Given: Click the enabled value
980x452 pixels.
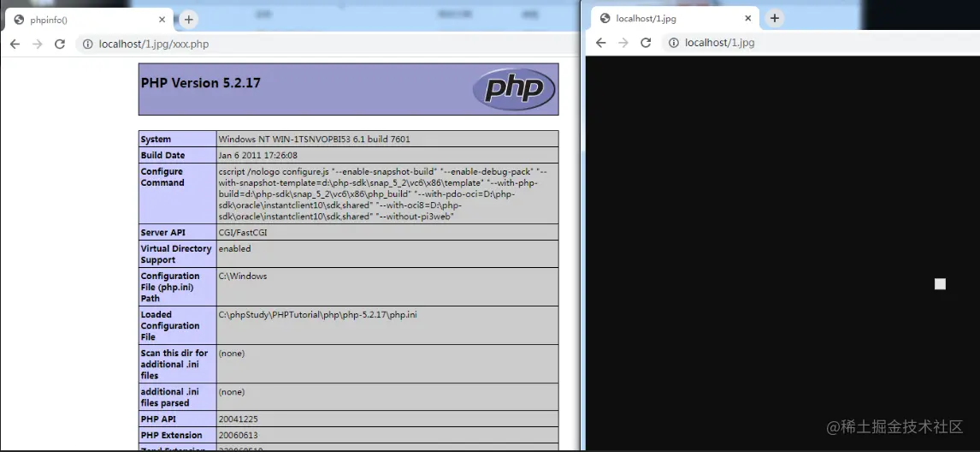Looking at the screenshot, I should coord(234,248).
